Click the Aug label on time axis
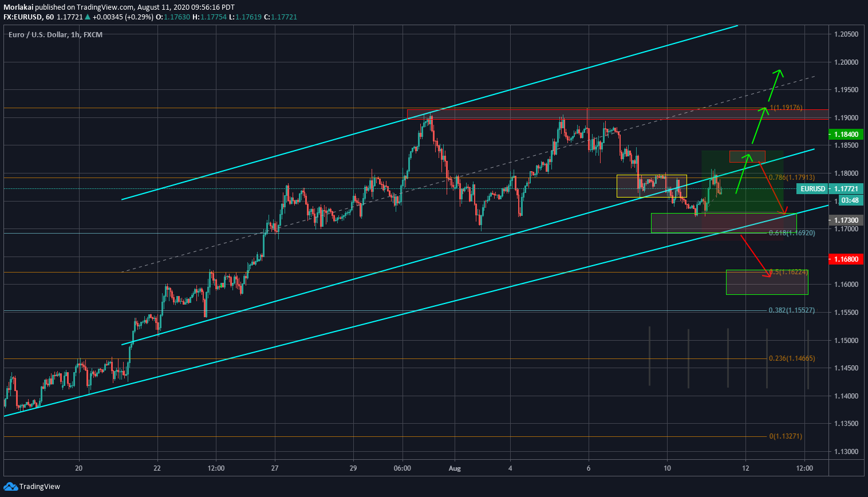The height and width of the screenshot is (497, 868). (x=455, y=468)
